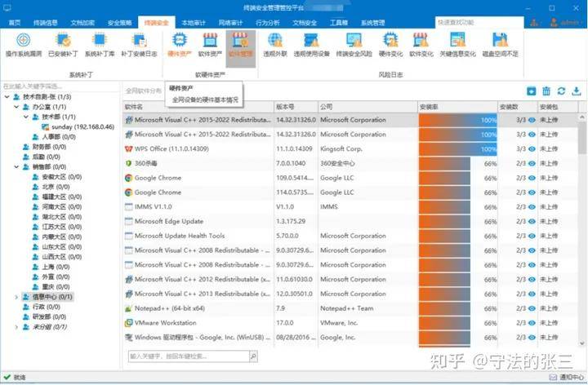Open the 终端安全风险 risk log icon

[x=354, y=45]
